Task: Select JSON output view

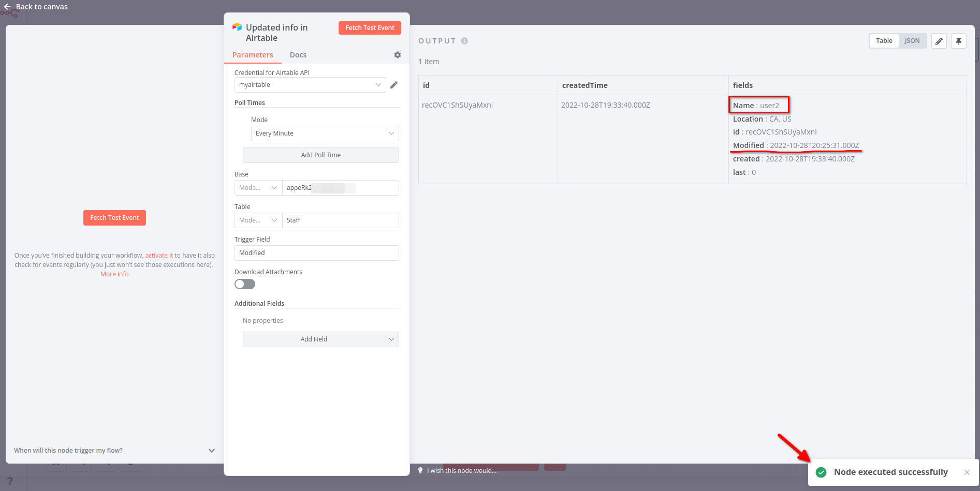Action: 912,41
